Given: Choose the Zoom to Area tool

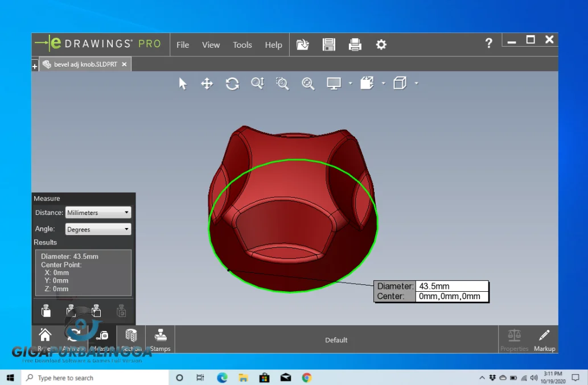Looking at the screenshot, I should [282, 83].
